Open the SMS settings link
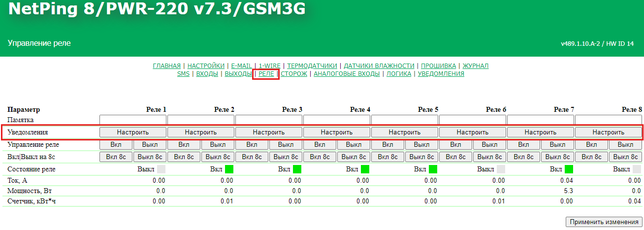The image size is (644, 230). pos(183,74)
